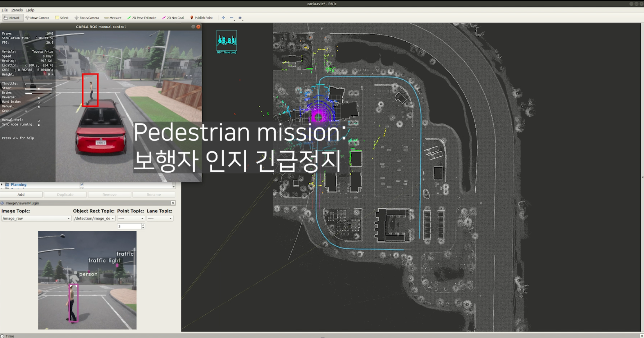
Task: Close the ImageViewerPlugin panel
Action: (x=173, y=203)
